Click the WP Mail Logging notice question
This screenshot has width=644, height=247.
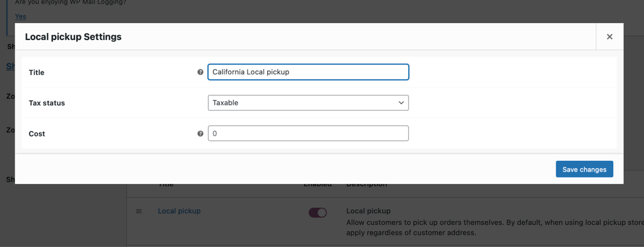pyautogui.click(x=70, y=3)
